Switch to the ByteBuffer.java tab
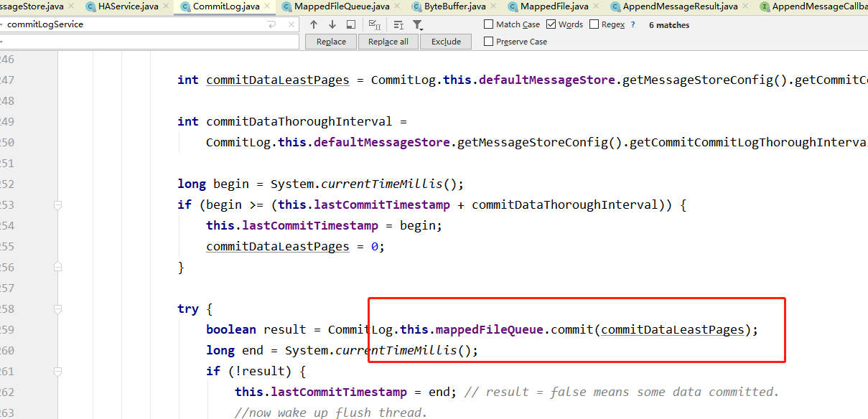This screenshot has height=419, width=868. click(455, 6)
